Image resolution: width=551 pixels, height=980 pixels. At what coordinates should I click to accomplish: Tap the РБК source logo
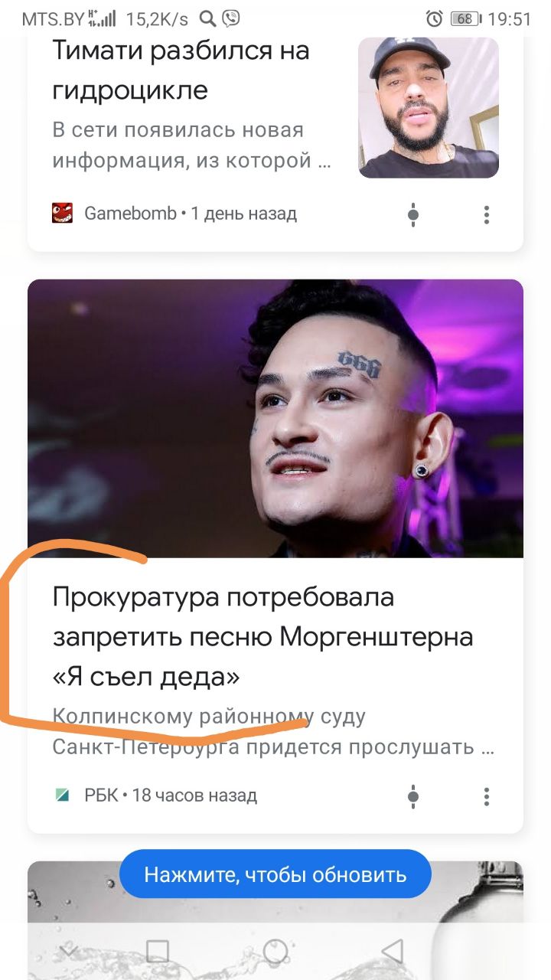[62, 795]
